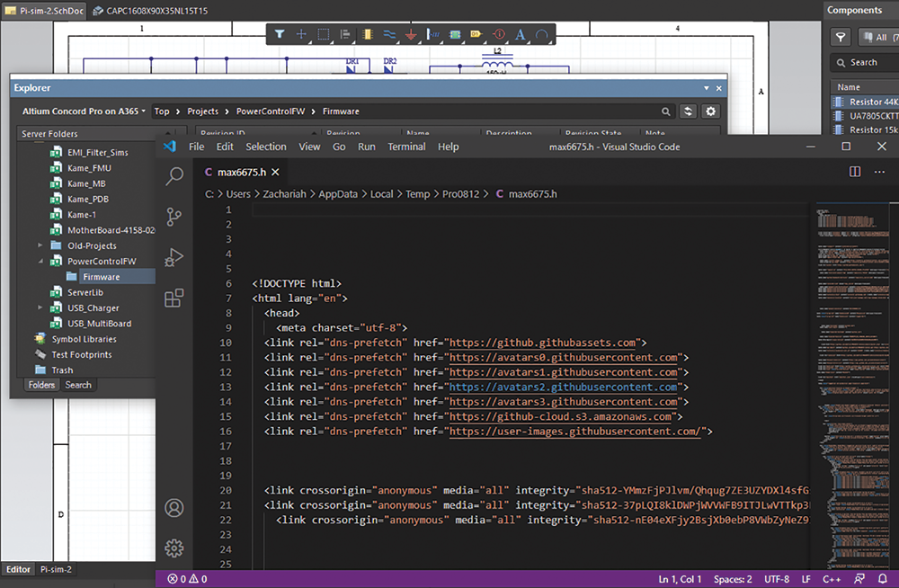899x588 pixels.
Task: Select the Firmware folder in the tree
Action: pyautogui.click(x=101, y=277)
